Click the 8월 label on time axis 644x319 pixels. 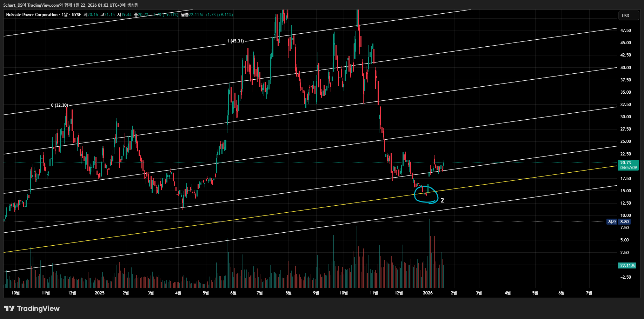(x=288, y=293)
